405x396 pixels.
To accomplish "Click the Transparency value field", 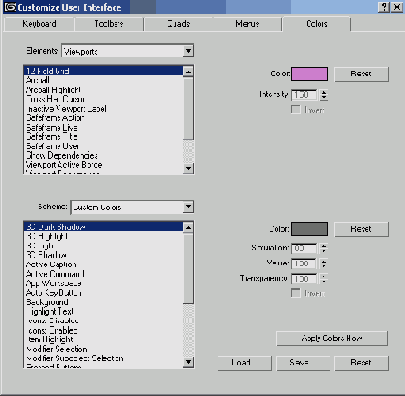I will click(x=304, y=279).
